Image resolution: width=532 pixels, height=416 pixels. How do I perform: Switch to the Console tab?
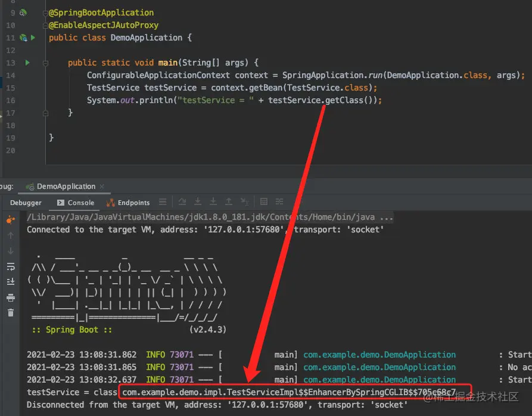pos(75,203)
